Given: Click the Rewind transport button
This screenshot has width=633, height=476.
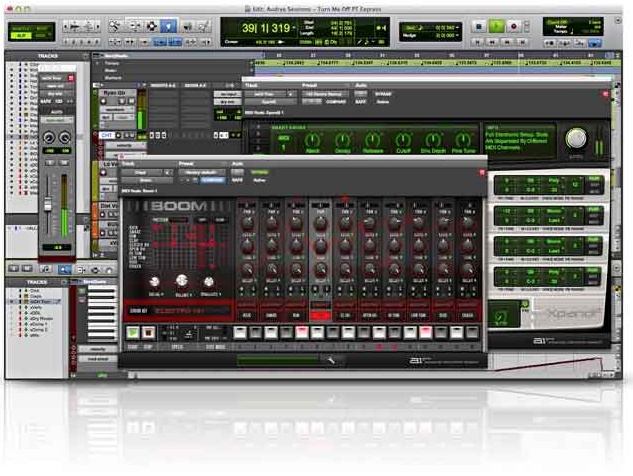Looking at the screenshot, I should (492, 42).
